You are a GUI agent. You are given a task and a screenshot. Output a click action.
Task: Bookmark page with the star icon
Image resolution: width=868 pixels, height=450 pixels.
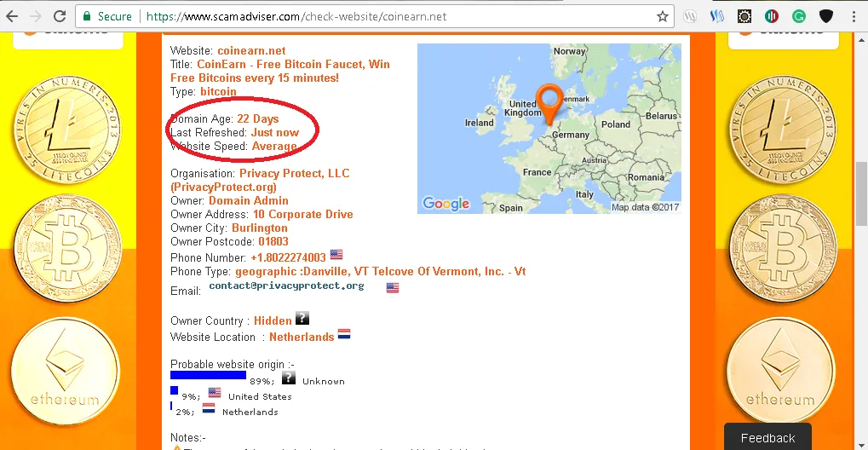[662, 17]
